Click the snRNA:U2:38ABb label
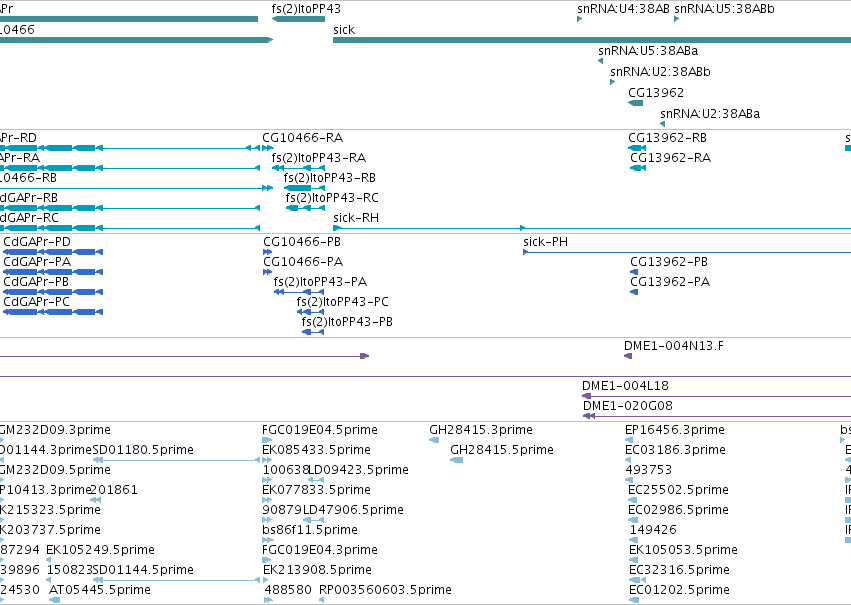Image resolution: width=851 pixels, height=605 pixels. pyautogui.click(x=660, y=72)
